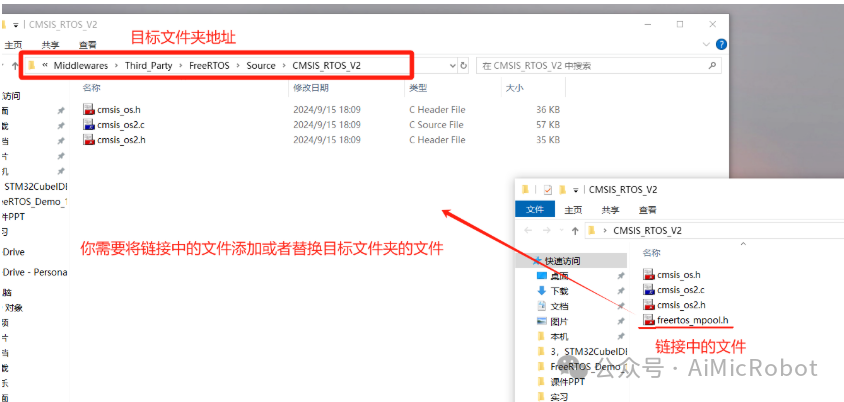Sort by 名称 column in main window
This screenshot has width=844, height=402.
click(92, 87)
